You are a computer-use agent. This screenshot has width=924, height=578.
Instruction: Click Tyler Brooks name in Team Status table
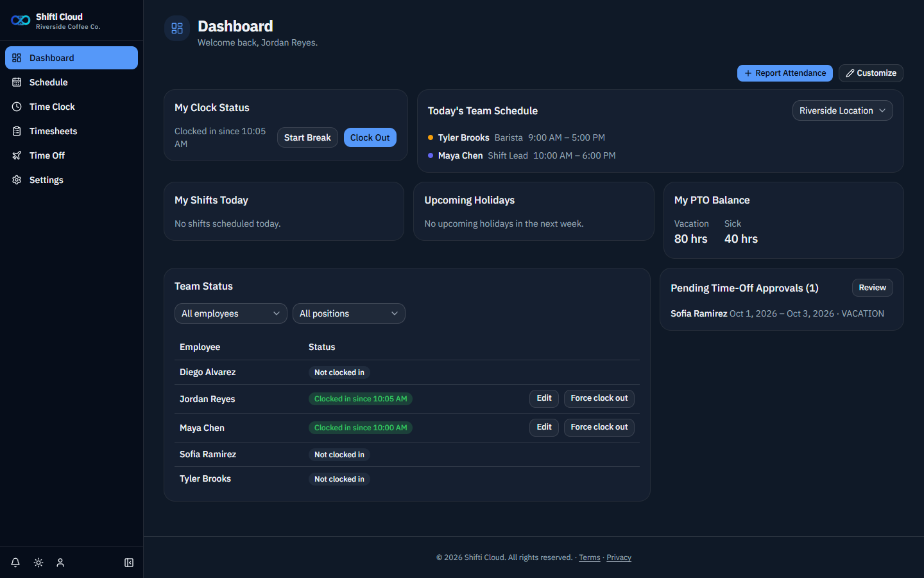[205, 479]
